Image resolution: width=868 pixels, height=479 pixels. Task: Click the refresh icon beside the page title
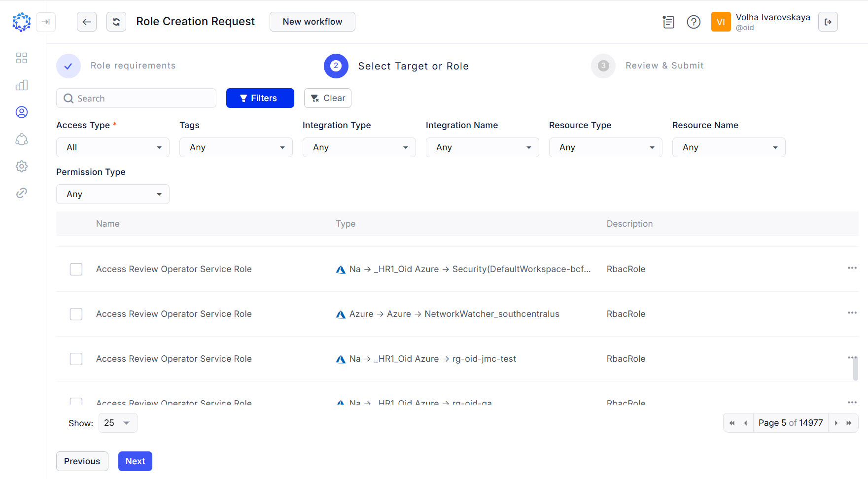[x=116, y=22]
